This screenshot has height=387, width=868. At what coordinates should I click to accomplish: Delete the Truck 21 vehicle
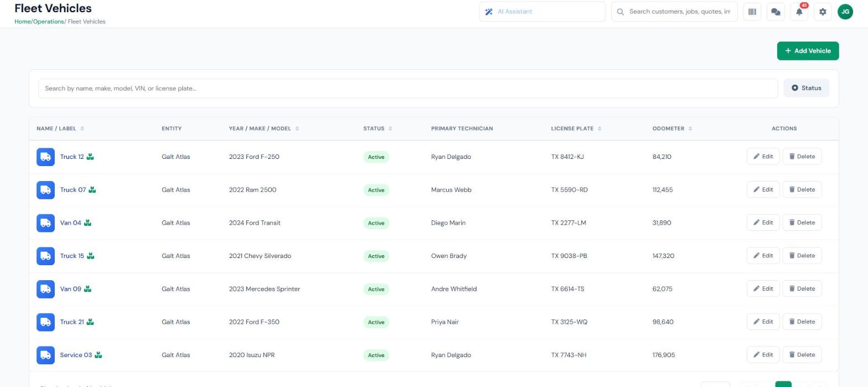click(x=802, y=322)
